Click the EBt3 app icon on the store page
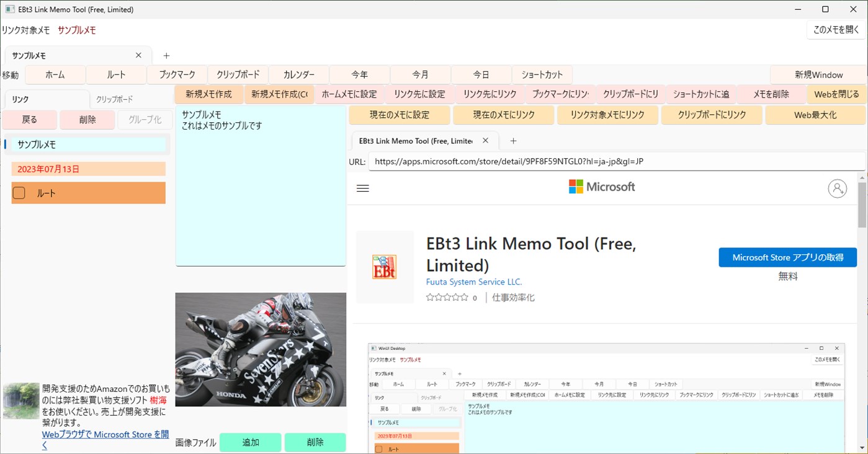Image resolution: width=868 pixels, height=454 pixels. click(385, 266)
